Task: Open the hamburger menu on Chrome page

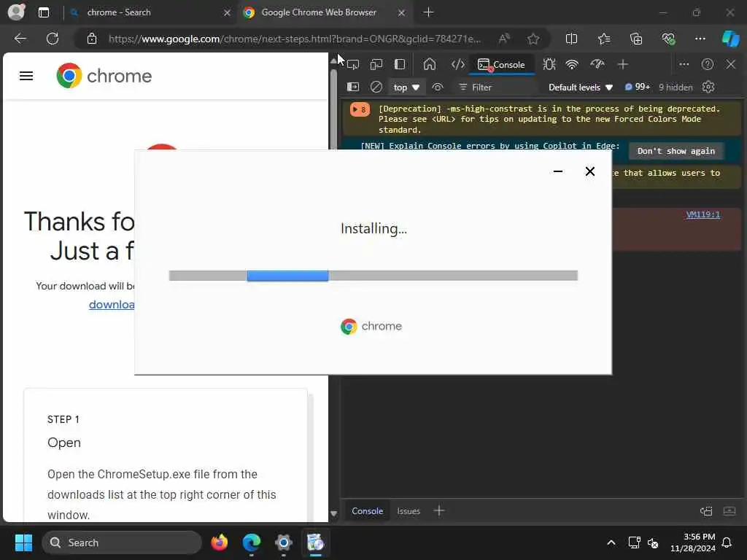Action: pyautogui.click(x=26, y=76)
